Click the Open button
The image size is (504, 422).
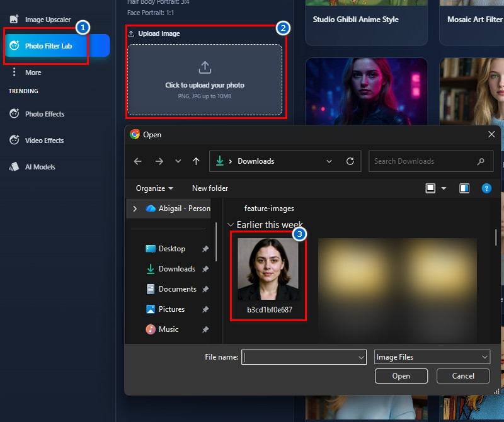pos(401,376)
